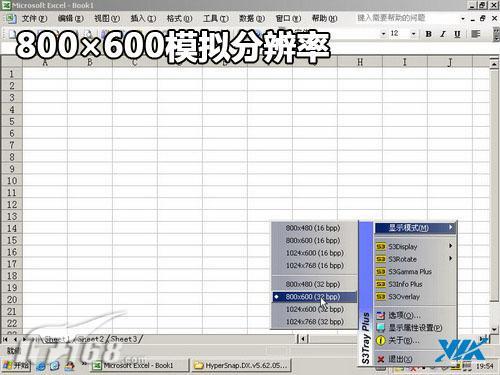
Task: Open 选项(O)... in S3Tray menu
Action: (415, 315)
